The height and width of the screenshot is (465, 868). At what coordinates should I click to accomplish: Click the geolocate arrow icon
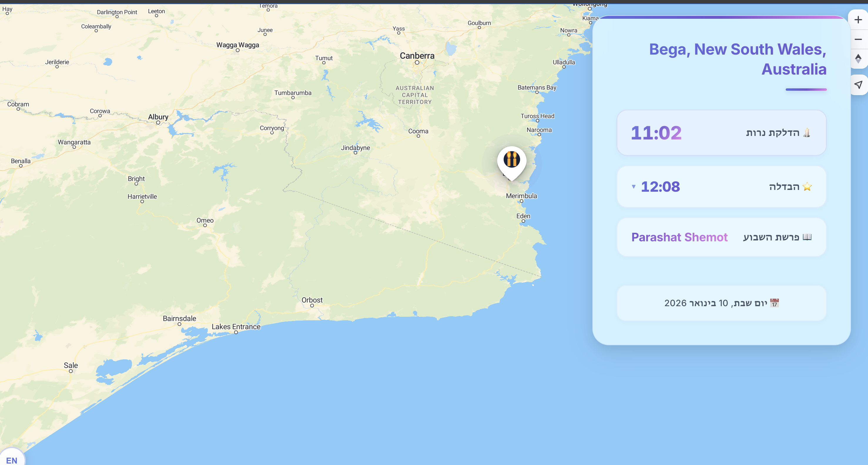click(x=858, y=85)
